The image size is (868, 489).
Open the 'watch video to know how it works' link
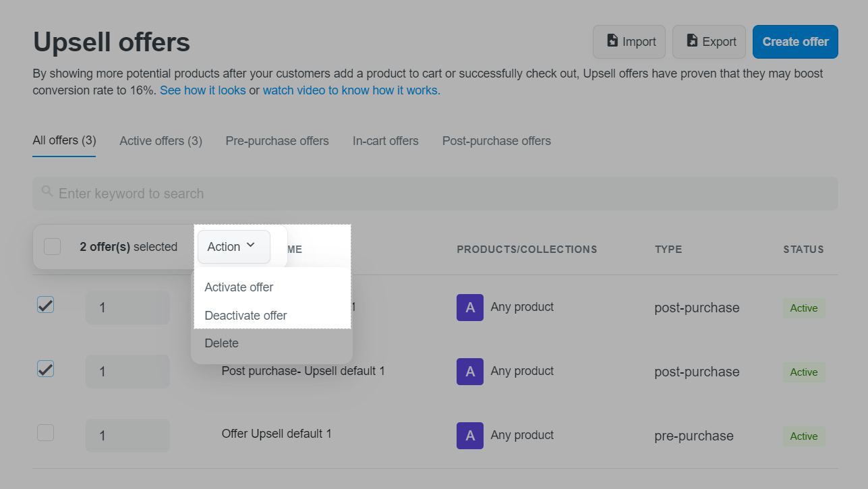tap(351, 90)
